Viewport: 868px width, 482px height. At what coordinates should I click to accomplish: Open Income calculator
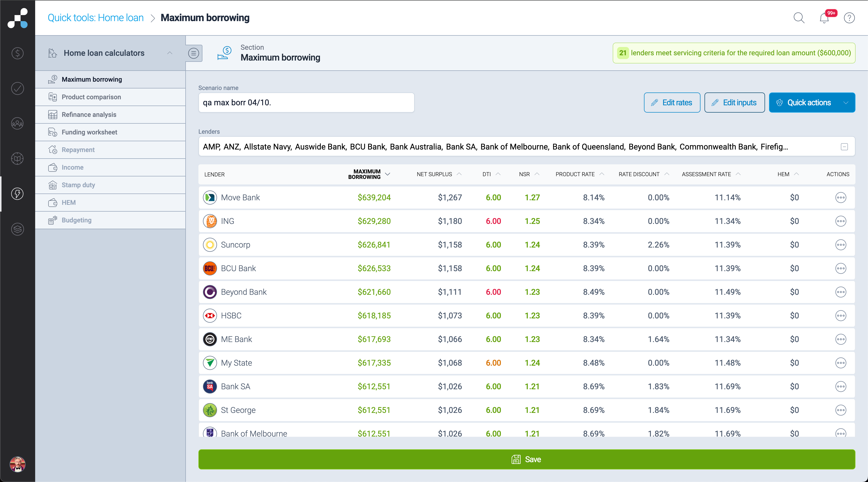click(111, 168)
